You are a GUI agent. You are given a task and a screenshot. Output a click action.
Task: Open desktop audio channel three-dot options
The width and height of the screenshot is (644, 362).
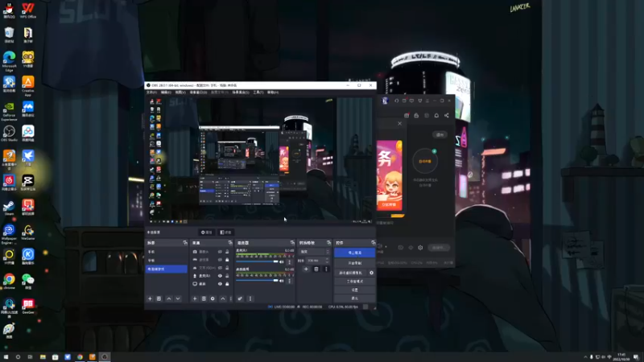(290, 281)
